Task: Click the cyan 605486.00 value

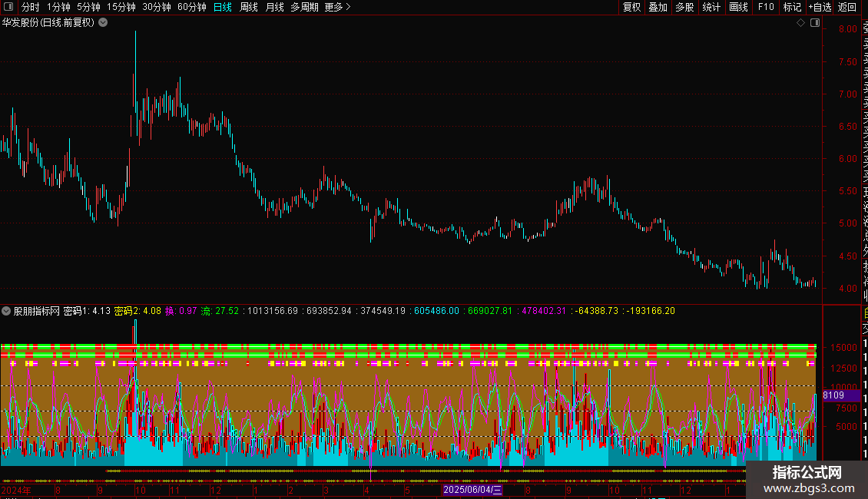Action: (x=437, y=311)
